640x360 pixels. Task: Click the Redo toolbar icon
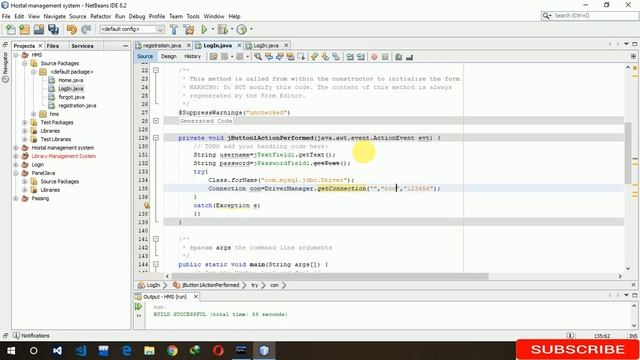(x=86, y=29)
